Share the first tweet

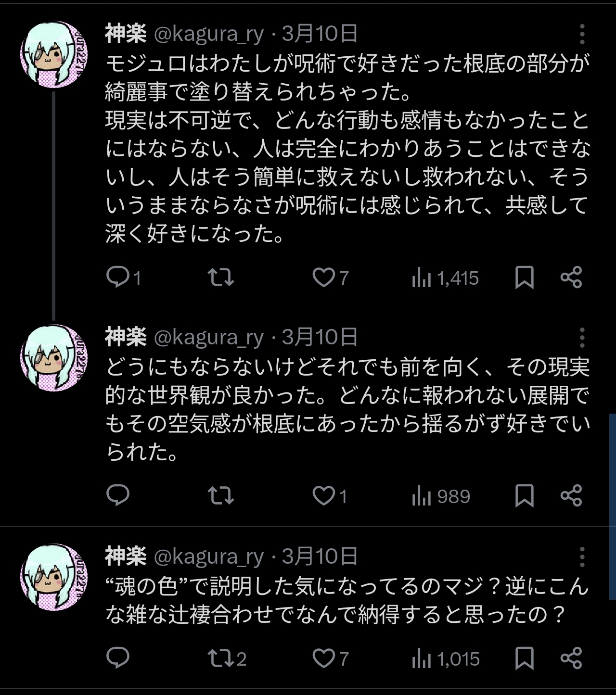pyautogui.click(x=571, y=278)
